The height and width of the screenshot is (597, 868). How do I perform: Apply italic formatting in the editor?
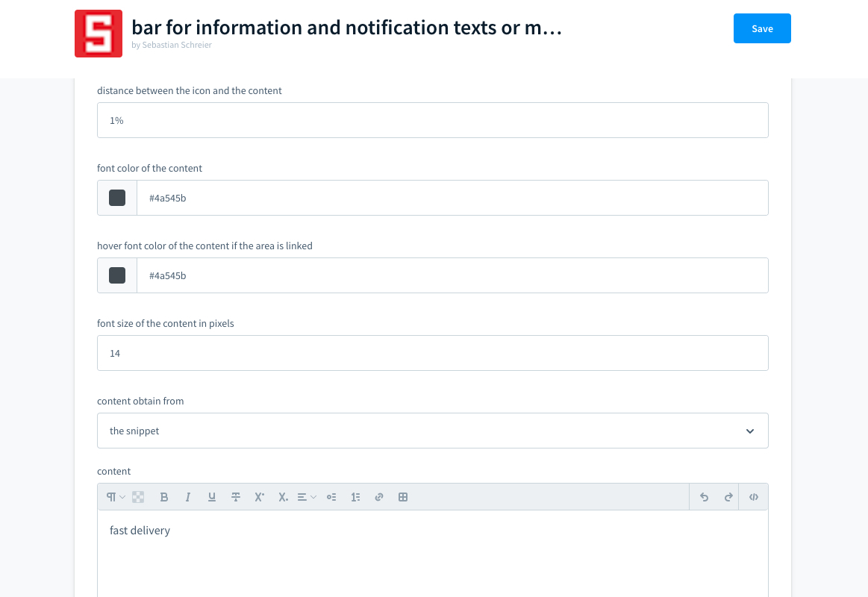188,497
